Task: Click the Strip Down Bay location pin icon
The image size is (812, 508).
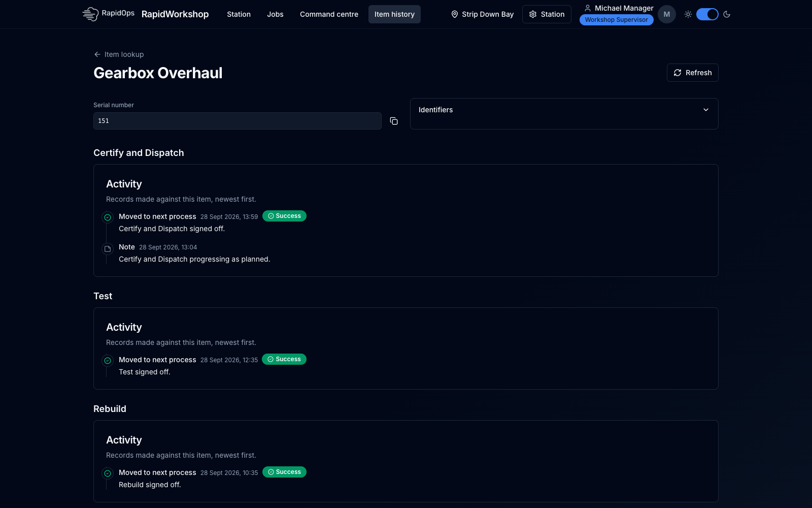Action: click(x=455, y=14)
